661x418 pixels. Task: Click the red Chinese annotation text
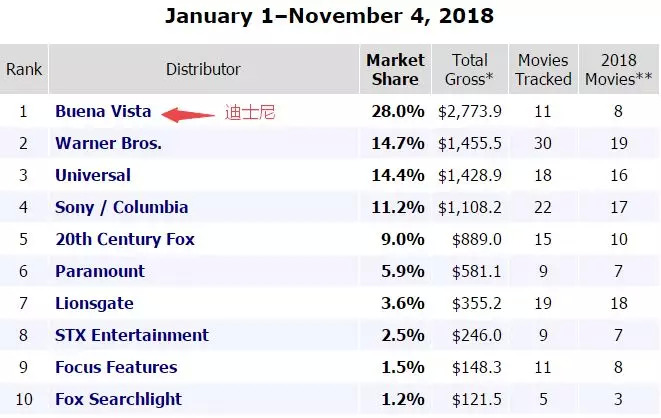248,113
